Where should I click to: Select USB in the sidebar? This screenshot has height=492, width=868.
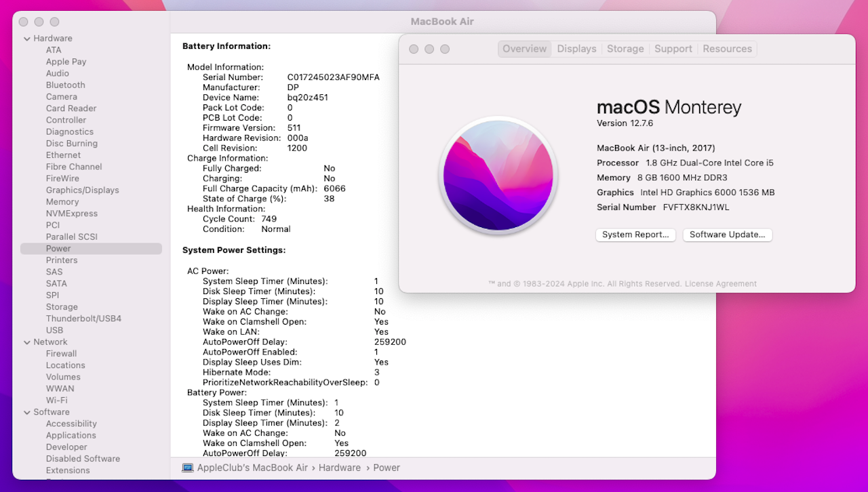click(54, 331)
